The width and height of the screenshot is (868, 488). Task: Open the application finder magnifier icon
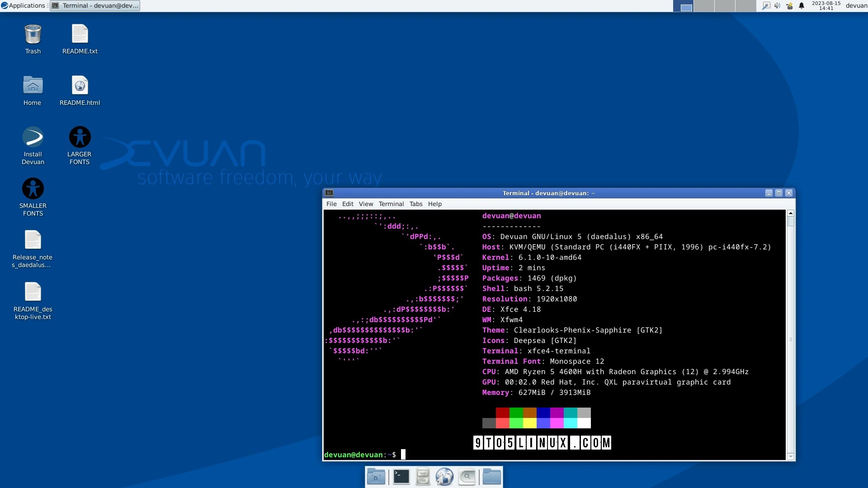tap(467, 477)
